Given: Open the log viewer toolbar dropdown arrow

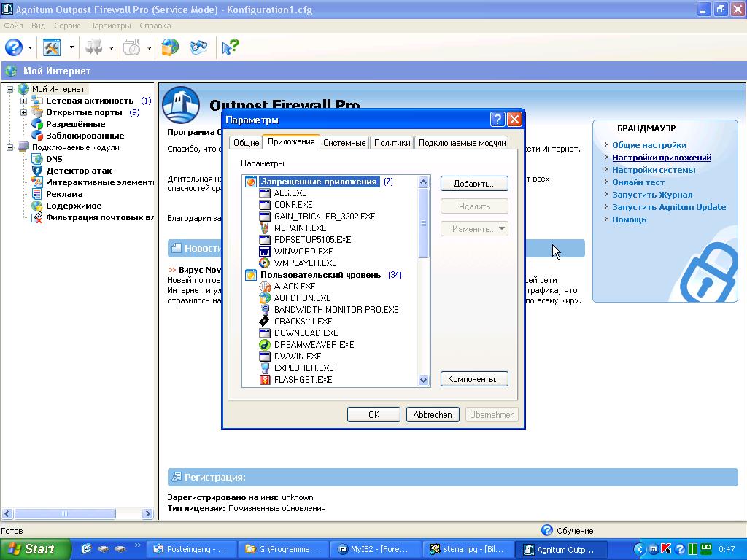Looking at the screenshot, I should pyautogui.click(x=149, y=47).
